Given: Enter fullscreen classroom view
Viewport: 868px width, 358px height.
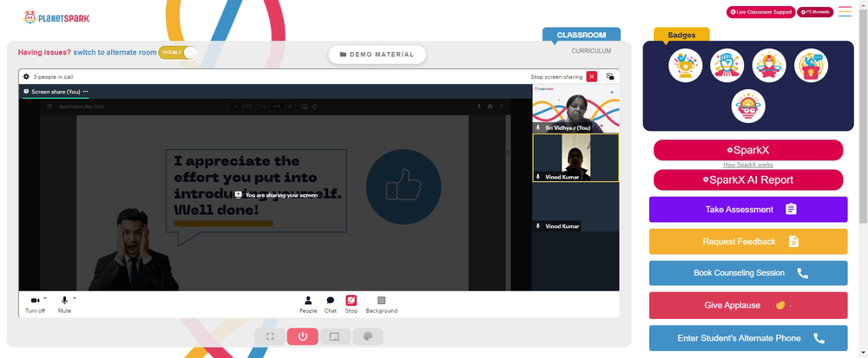Looking at the screenshot, I should (270, 336).
